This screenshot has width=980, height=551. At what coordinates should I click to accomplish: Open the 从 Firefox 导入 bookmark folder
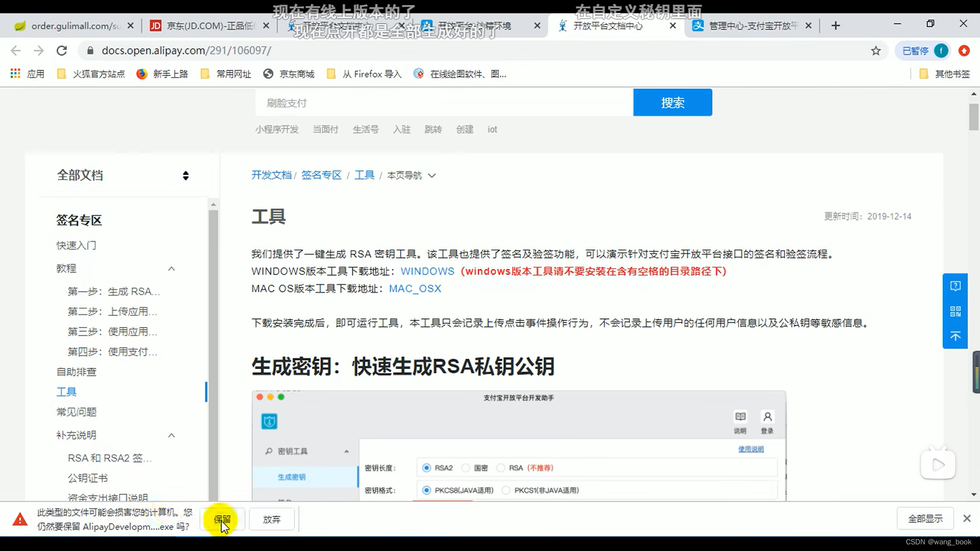pyautogui.click(x=364, y=74)
